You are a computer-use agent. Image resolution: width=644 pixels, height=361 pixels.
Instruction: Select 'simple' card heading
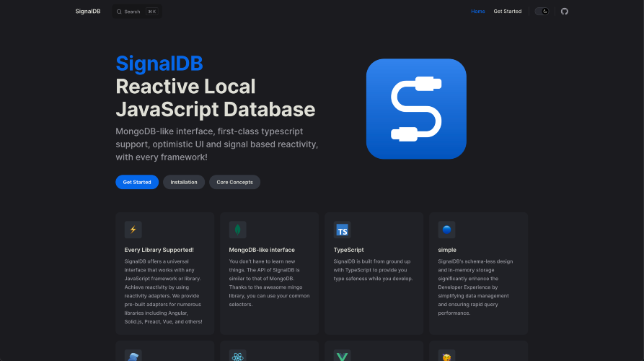pos(447,250)
